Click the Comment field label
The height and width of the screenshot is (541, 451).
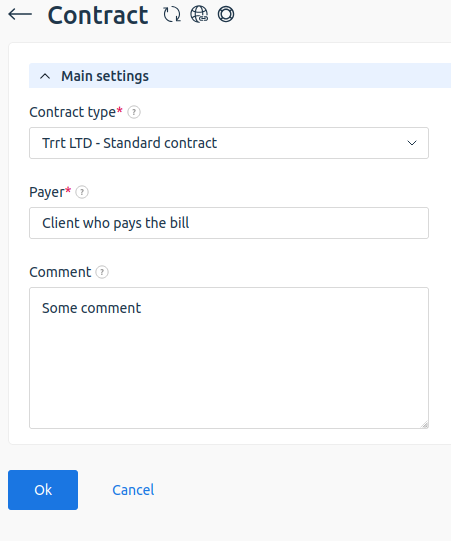(x=60, y=272)
